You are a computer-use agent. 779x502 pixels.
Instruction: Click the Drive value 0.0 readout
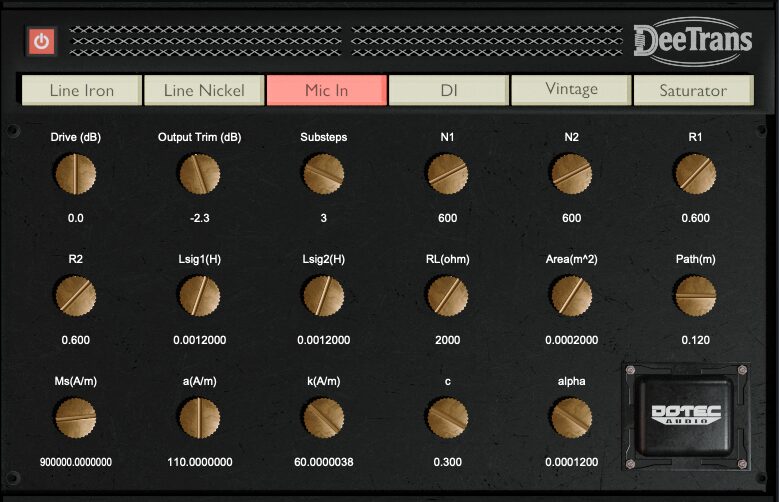[x=76, y=218]
